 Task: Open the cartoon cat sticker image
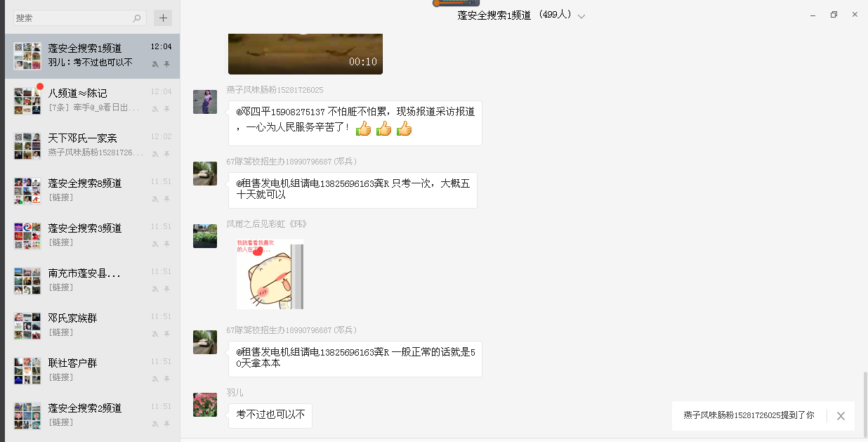pyautogui.click(x=270, y=274)
